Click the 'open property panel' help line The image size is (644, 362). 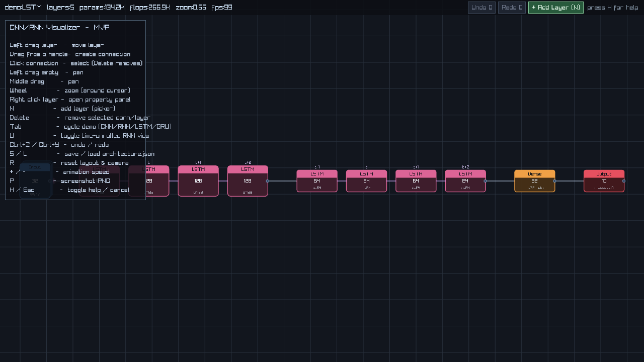click(x=100, y=100)
